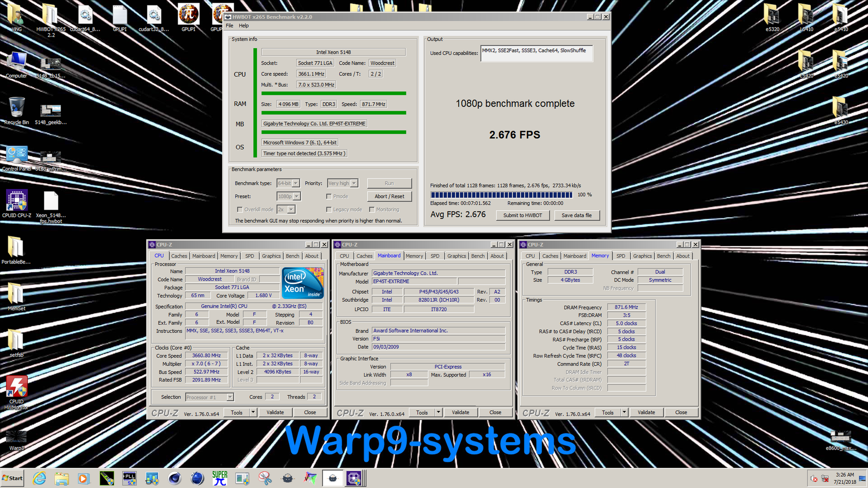Open the HWBOT X265 2.2 folder

(51, 20)
